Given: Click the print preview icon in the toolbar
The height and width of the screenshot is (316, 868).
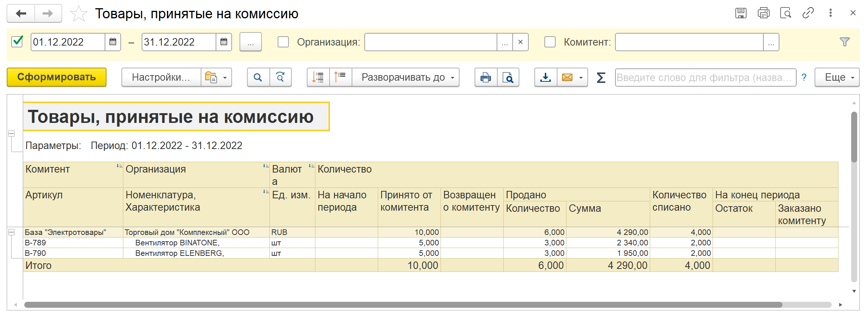Looking at the screenshot, I should pos(508,77).
